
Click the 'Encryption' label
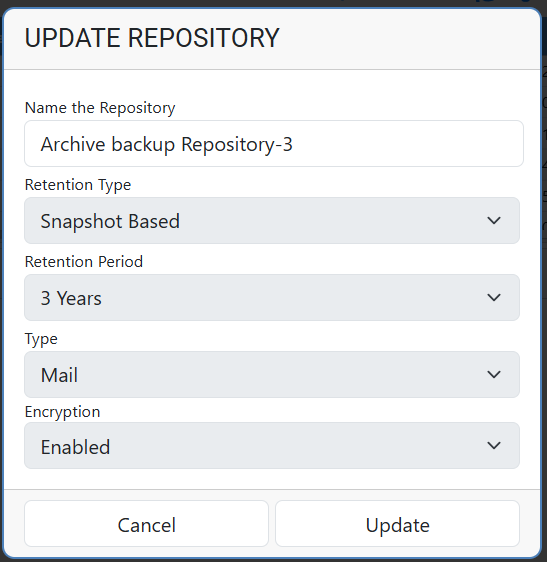pyautogui.click(x=62, y=412)
